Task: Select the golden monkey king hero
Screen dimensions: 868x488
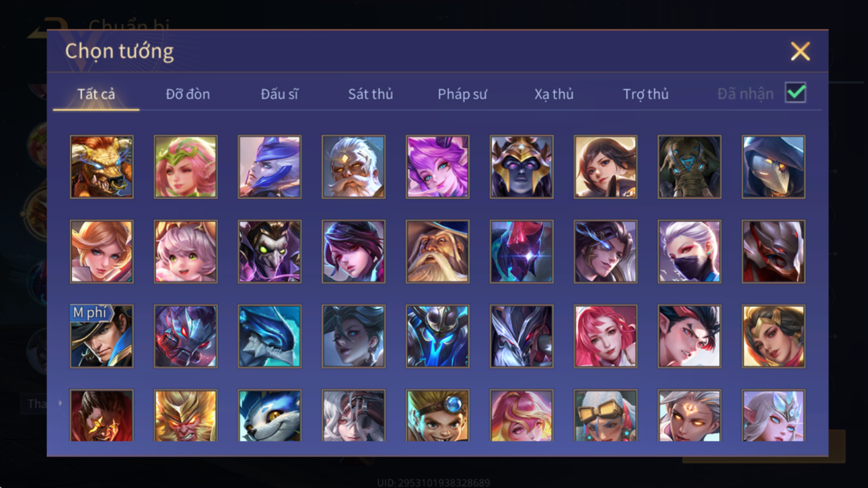Action: [x=186, y=415]
